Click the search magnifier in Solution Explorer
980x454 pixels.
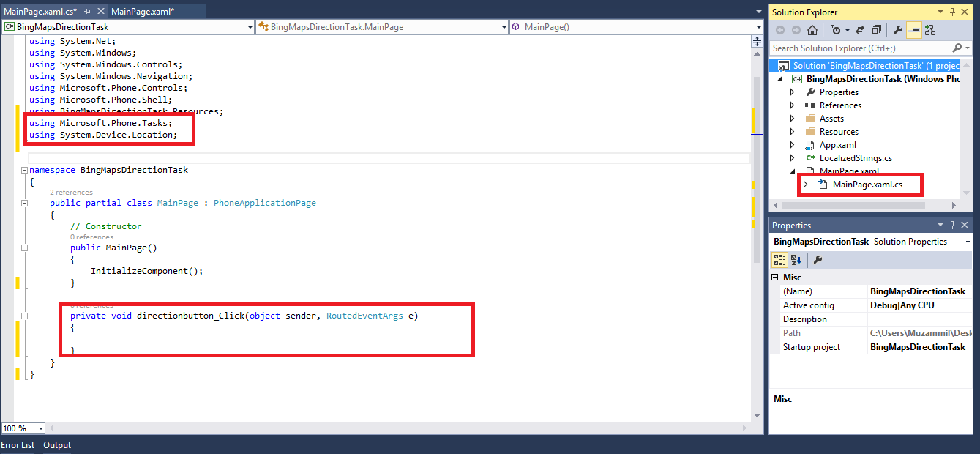coord(957,48)
